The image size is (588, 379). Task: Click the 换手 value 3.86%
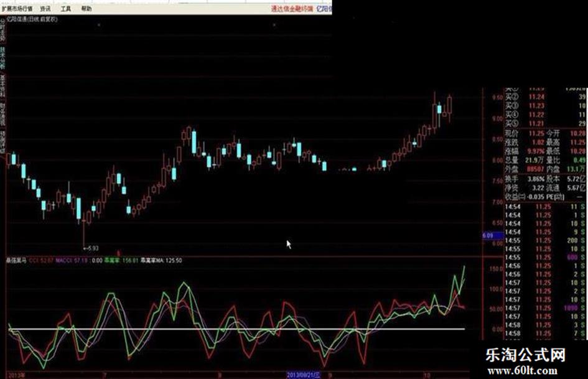[x=536, y=179]
